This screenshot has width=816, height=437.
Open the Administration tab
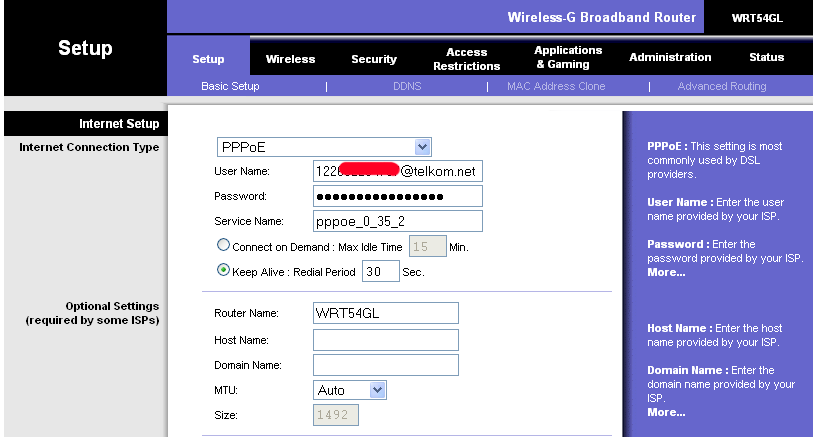tap(670, 57)
